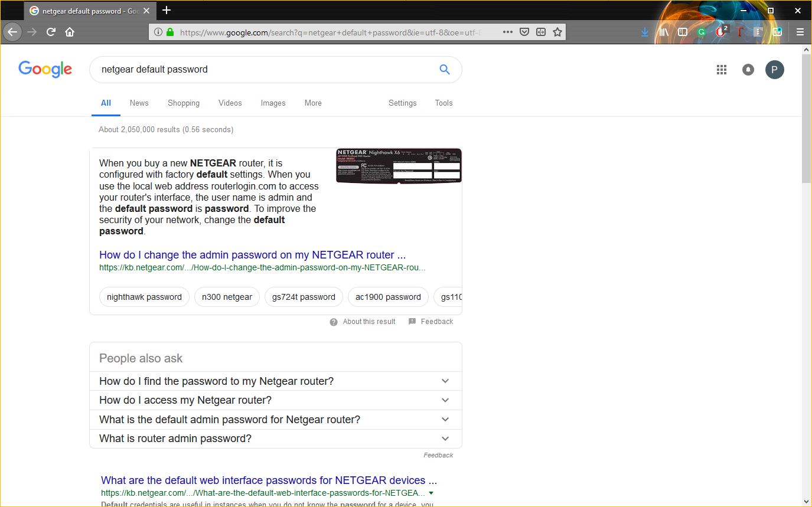This screenshot has height=507, width=812.
Task: Select the 'nighthawk password' suggestion chip
Action: (144, 297)
